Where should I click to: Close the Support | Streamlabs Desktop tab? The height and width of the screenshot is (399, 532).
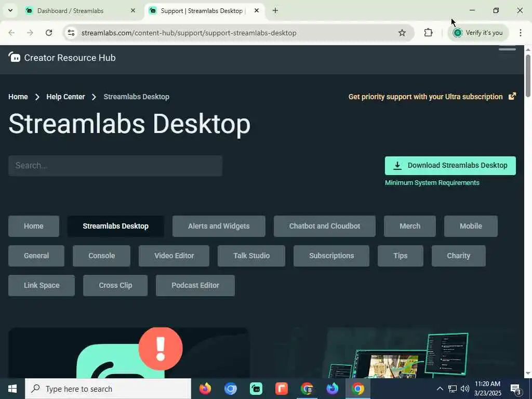(257, 10)
